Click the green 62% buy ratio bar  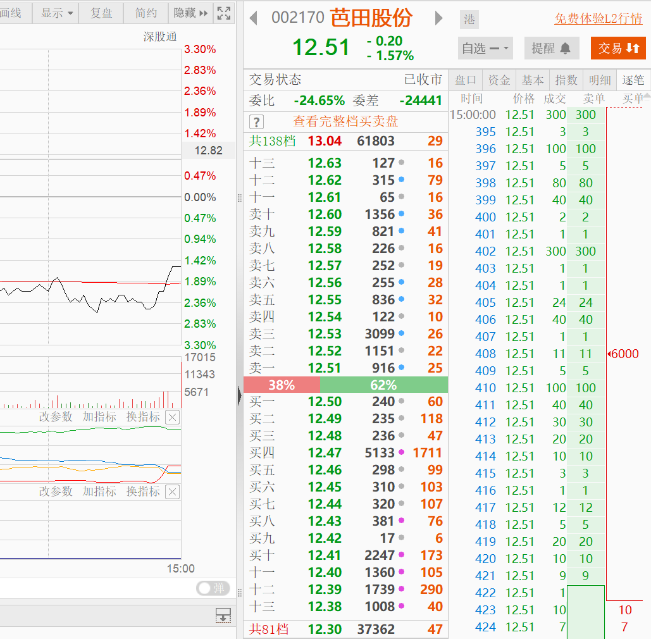[x=384, y=385]
